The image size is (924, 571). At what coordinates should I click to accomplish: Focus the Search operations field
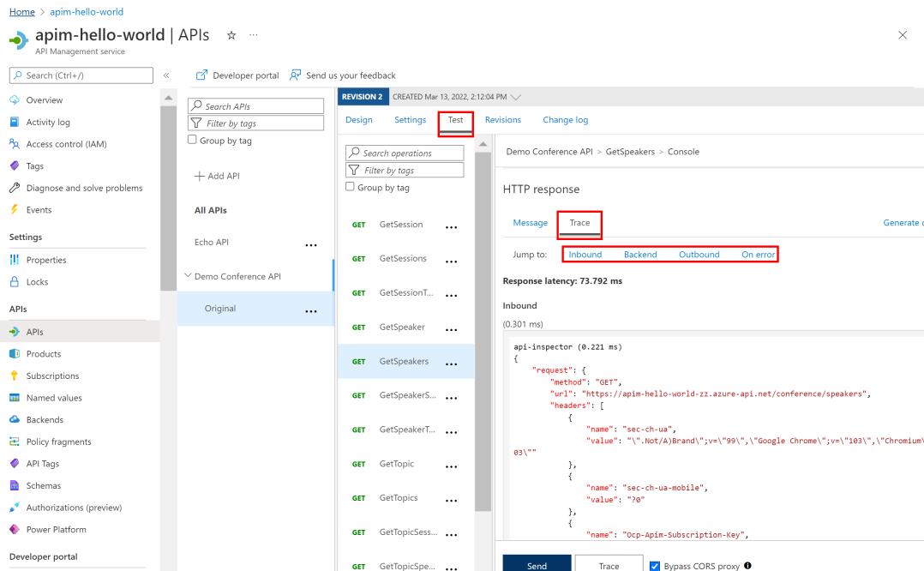405,153
